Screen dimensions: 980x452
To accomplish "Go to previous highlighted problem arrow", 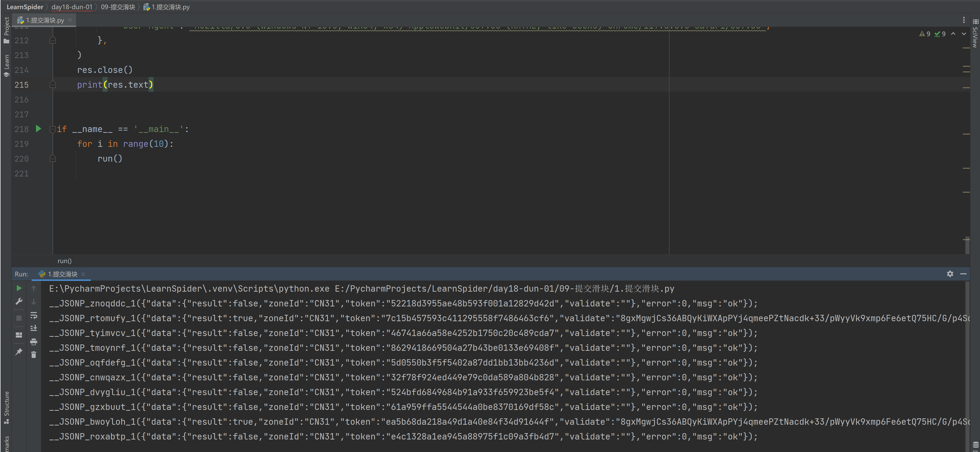I will [x=953, y=34].
